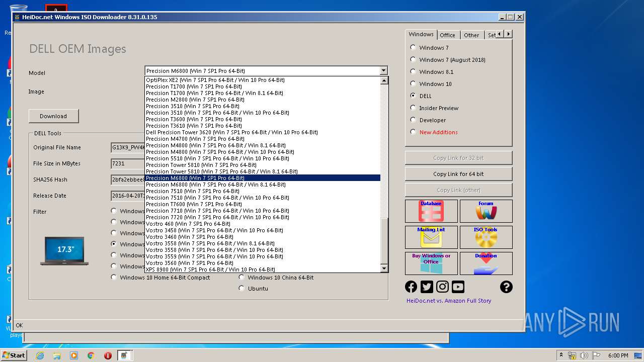Click the Original File Name field
Screen dimensions: 644x362
(128, 147)
